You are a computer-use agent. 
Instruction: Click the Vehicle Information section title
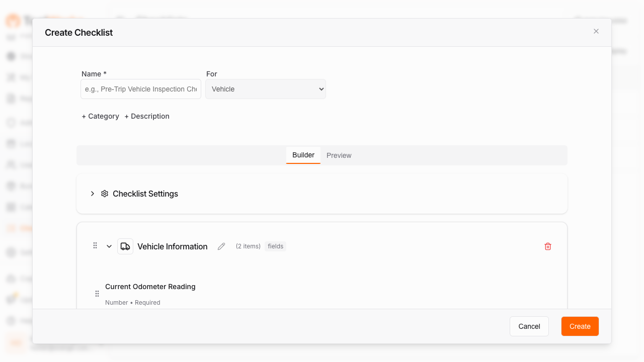point(172,246)
